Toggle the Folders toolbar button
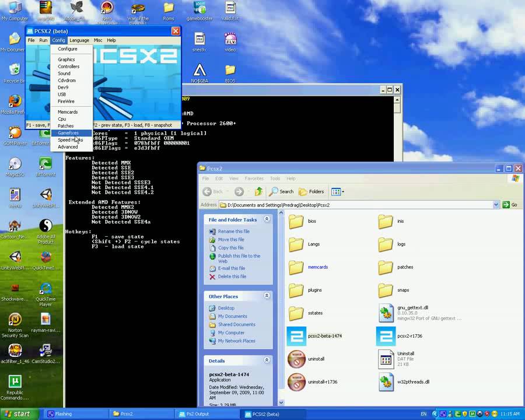Screen dimensions: 525x420 coord(311,191)
